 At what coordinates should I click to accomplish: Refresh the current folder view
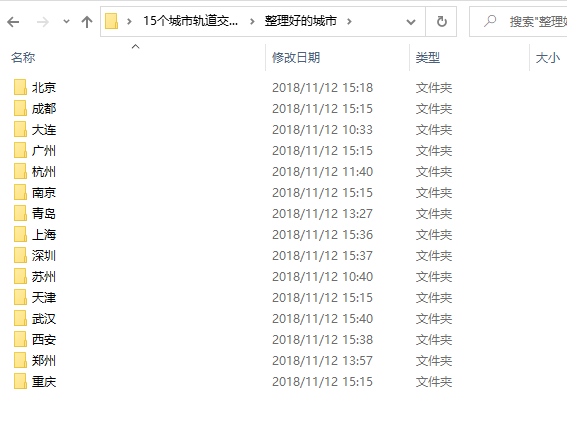[441, 22]
